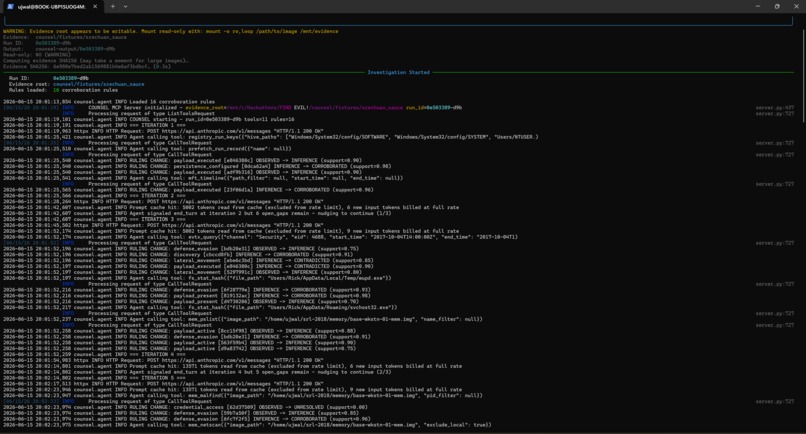Click defense_evasion [bdb20e31] line with support=0.75
806x434 pixels.
point(181,249)
